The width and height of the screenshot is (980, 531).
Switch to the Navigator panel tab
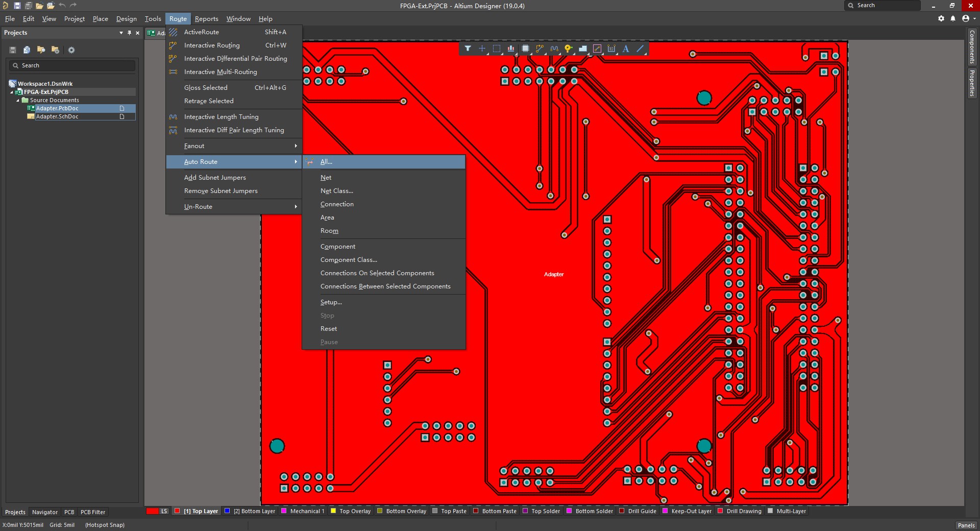[45, 512]
